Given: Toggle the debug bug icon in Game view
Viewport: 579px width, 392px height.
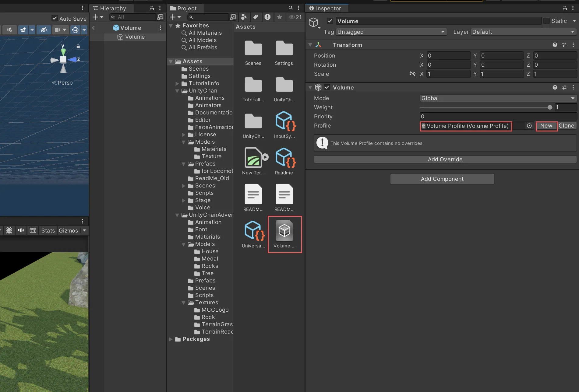Looking at the screenshot, I should 9,230.
